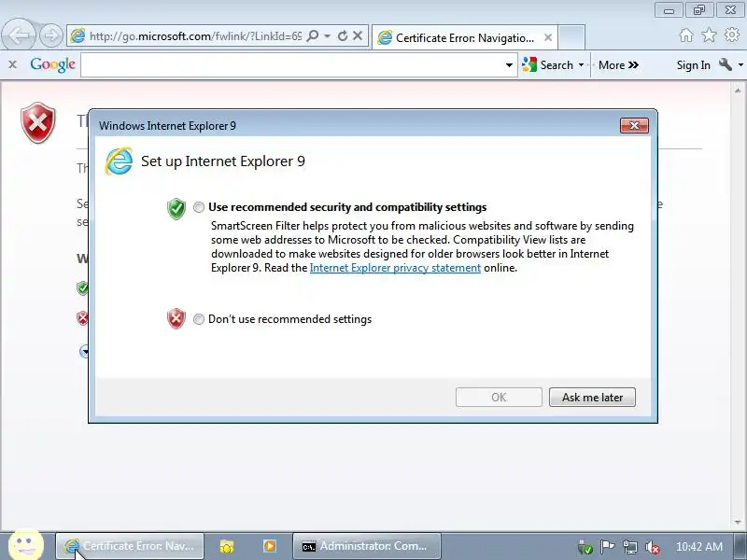Click page scrollbar down arrow
This screenshot has width=747, height=560.
point(738,523)
